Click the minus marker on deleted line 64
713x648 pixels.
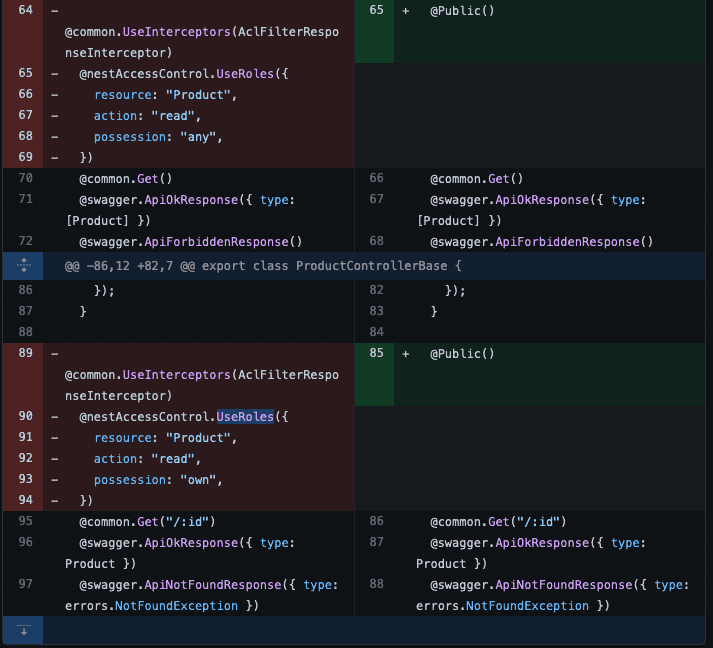click(x=54, y=10)
